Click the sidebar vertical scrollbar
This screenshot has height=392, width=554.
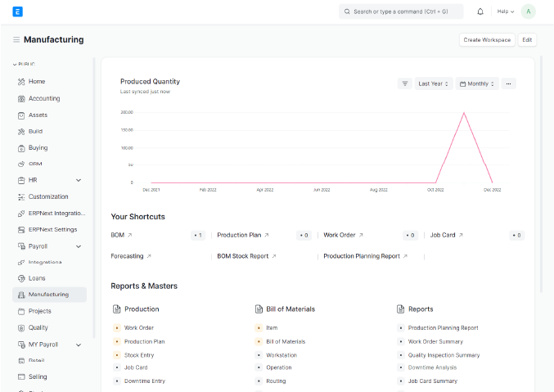[x=93, y=198]
